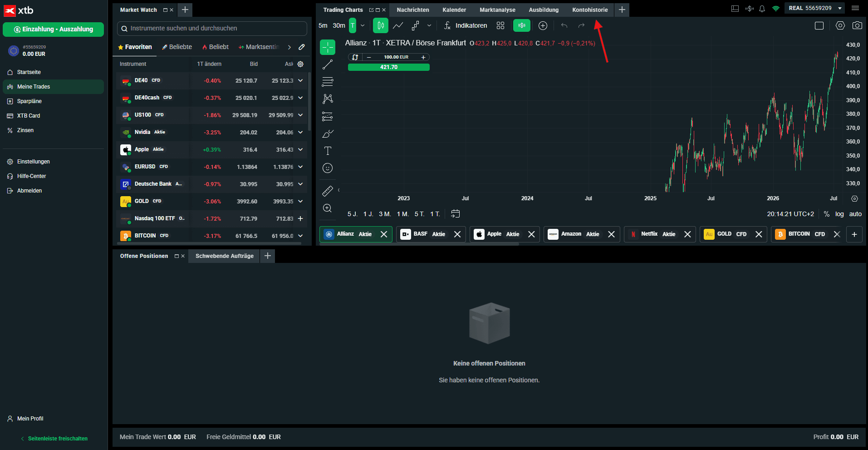Toggle the green one-click trading button

point(522,25)
